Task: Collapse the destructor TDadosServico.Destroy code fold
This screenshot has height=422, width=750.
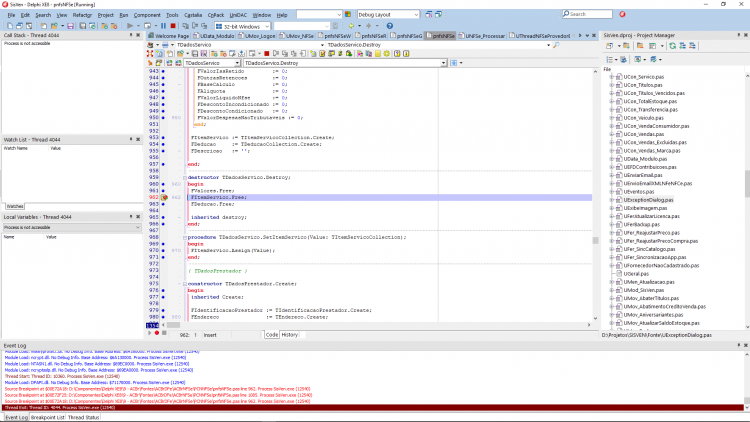Action: (x=185, y=178)
